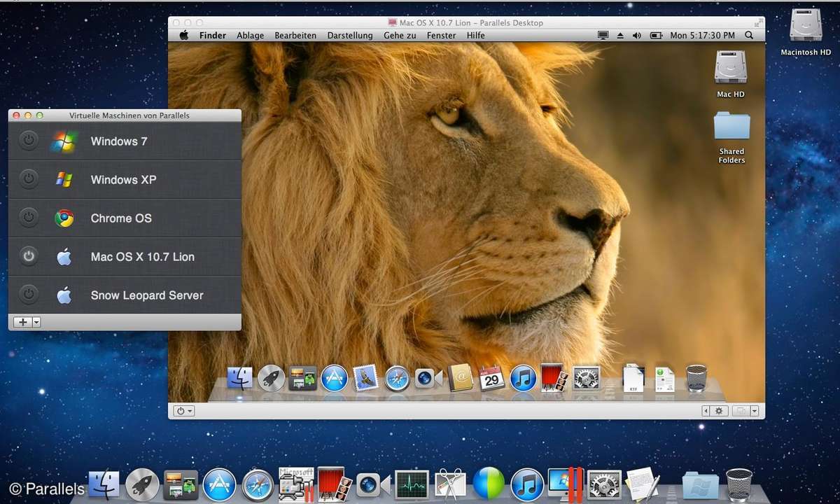This screenshot has height=504, width=840.
Task: Open Spotlight search in guest menu bar
Action: coord(749,35)
